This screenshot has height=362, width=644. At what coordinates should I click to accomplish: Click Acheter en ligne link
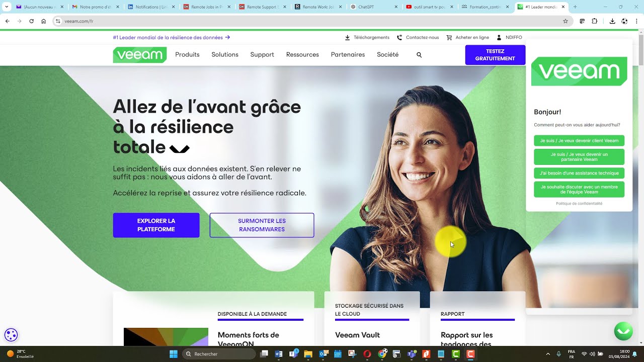(472, 38)
